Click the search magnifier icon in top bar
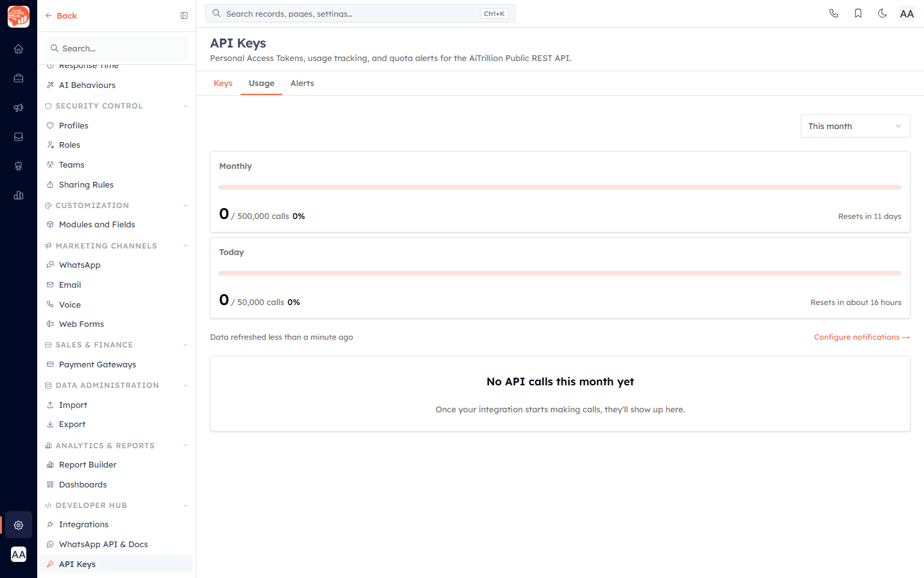924x578 pixels. 217,13
